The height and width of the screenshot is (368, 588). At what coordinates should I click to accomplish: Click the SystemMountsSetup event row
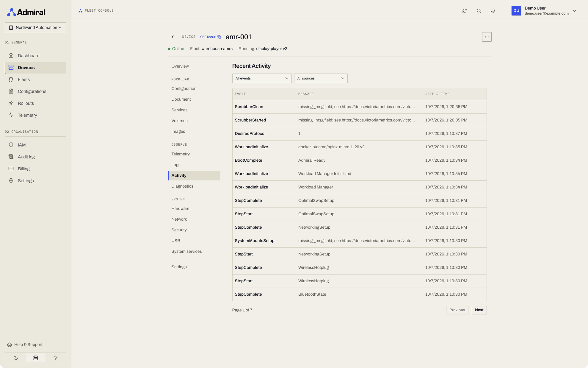(359, 241)
